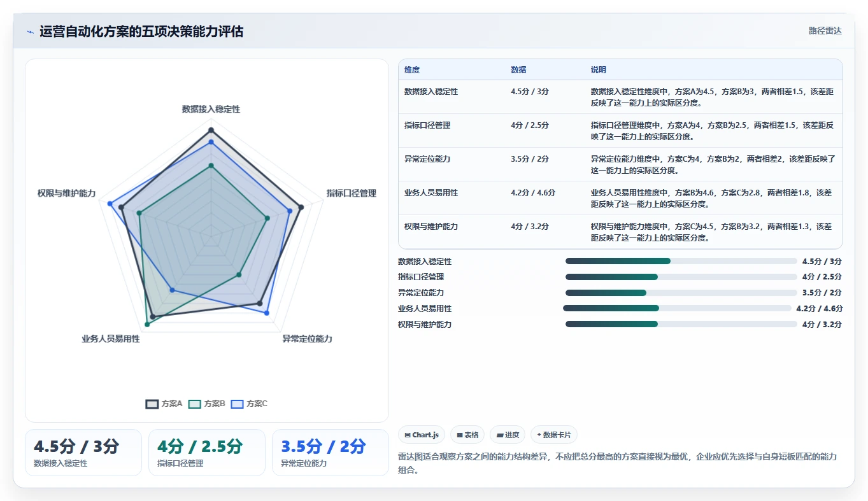The image size is (868, 501).
Task: Click 数据接入稳定性 table row name
Action: point(431,92)
